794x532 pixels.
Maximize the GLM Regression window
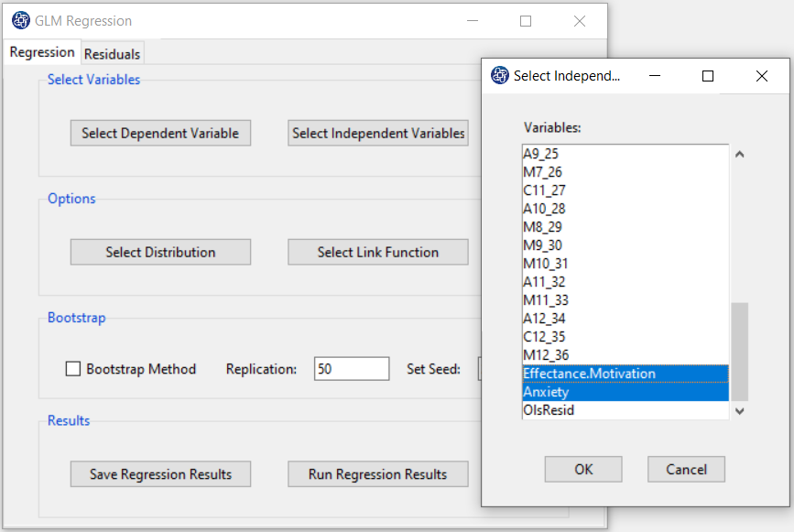point(526,21)
